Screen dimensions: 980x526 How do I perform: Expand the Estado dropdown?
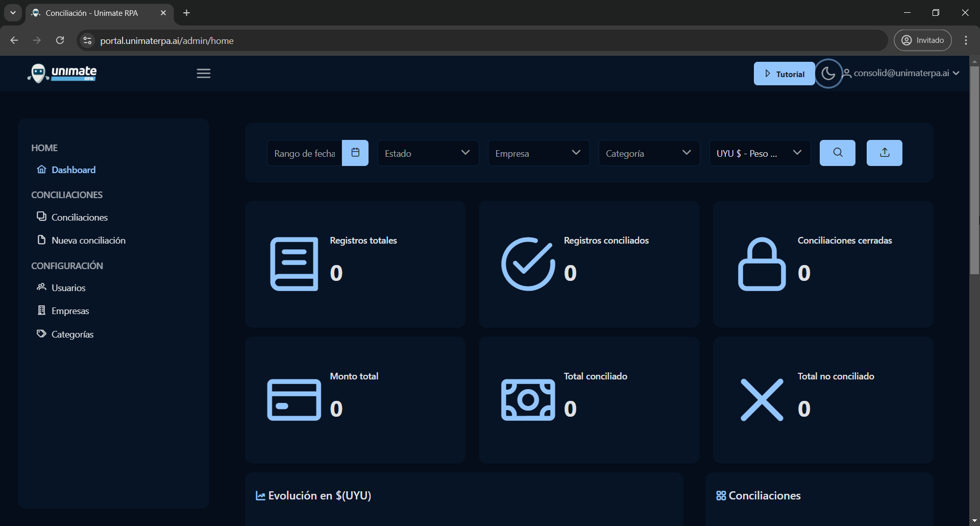click(x=428, y=153)
